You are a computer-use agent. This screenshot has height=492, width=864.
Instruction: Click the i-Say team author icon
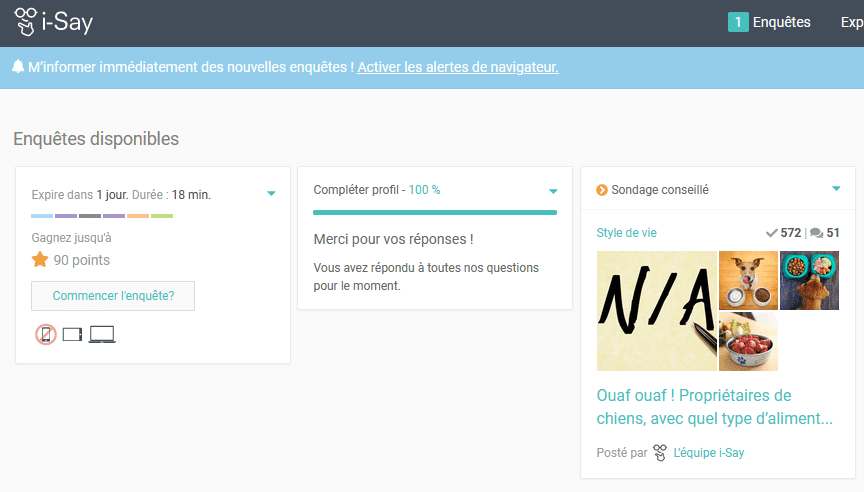pyautogui.click(x=660, y=453)
